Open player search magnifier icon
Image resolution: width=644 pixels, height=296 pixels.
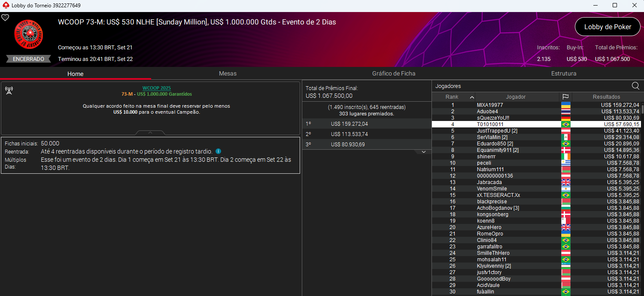click(635, 86)
